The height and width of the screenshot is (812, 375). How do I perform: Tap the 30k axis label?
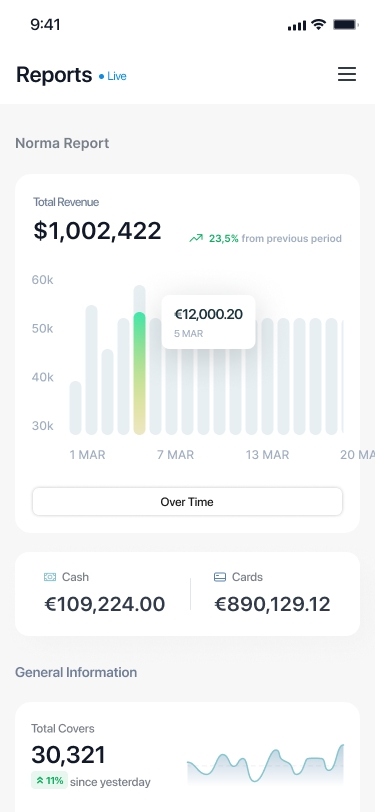(42, 426)
